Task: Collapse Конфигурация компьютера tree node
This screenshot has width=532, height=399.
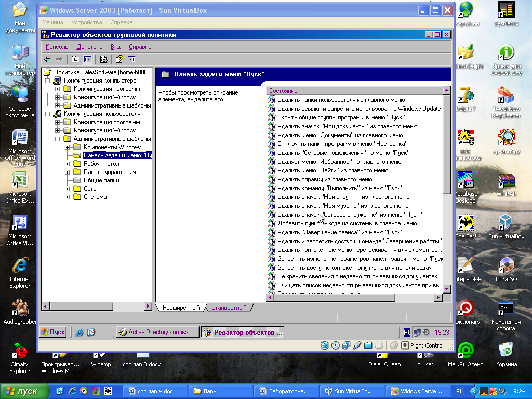Action: [x=48, y=81]
